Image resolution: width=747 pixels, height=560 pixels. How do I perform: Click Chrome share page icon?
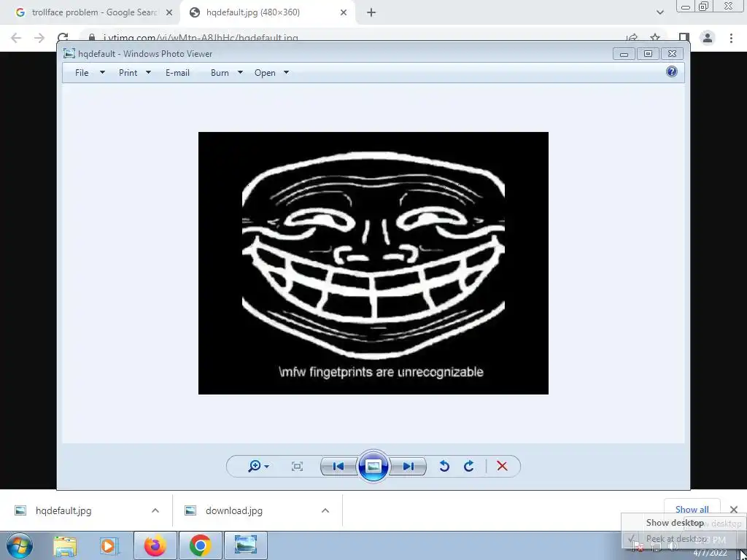tap(632, 38)
